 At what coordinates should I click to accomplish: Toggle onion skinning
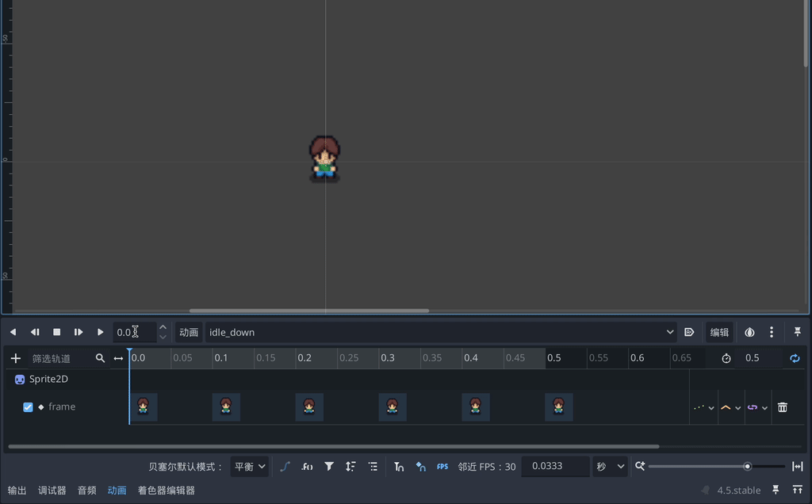749,332
